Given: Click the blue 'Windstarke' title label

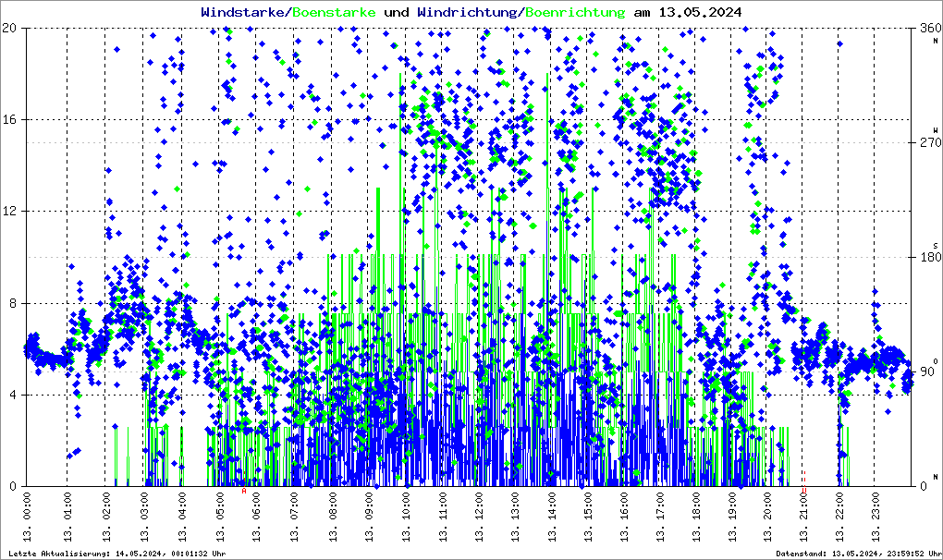Looking at the screenshot, I should coord(244,13).
